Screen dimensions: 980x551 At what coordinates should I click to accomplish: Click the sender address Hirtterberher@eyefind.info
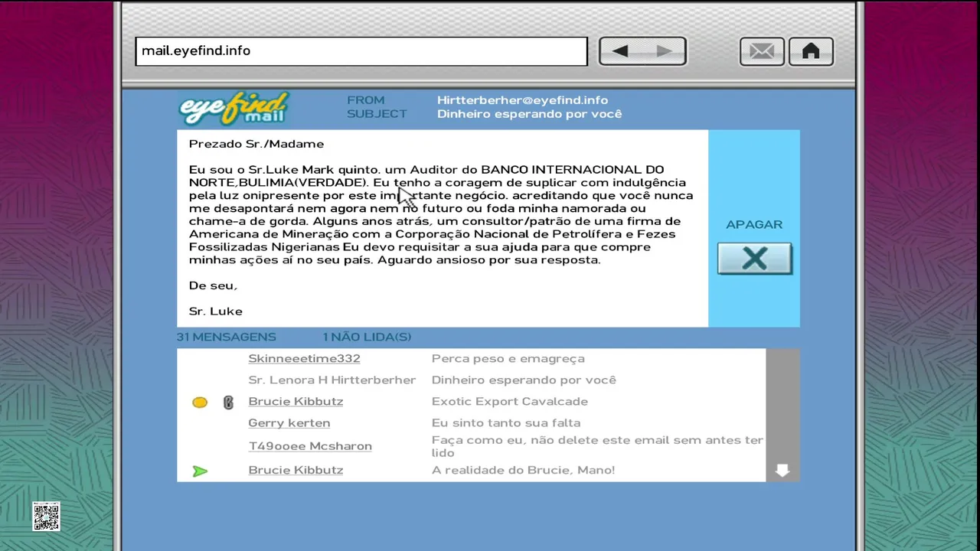tap(522, 100)
